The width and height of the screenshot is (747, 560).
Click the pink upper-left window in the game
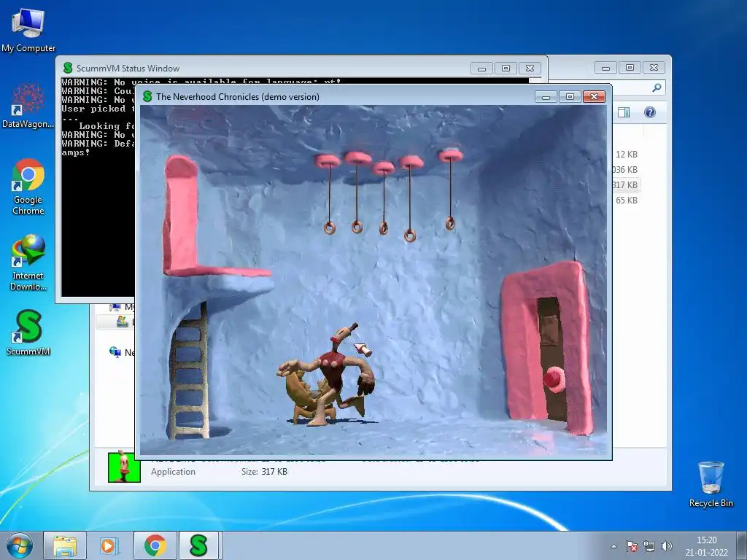(182, 214)
